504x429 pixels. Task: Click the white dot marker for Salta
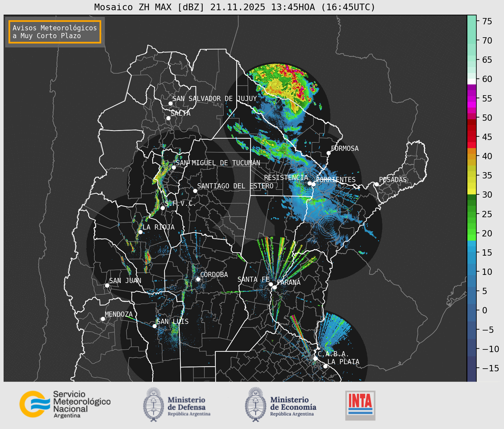[168, 118]
